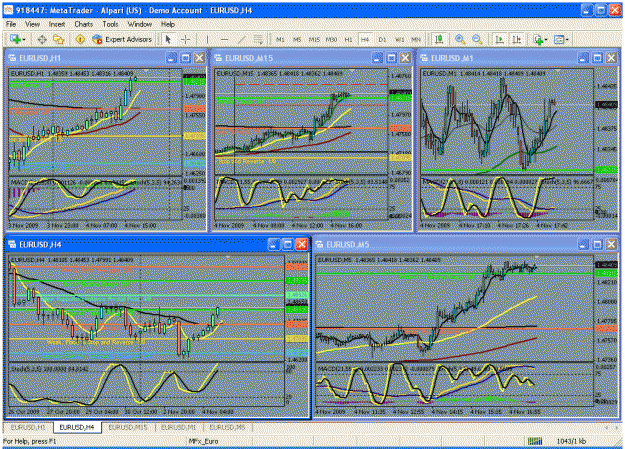The height and width of the screenshot is (449, 625).
Task: Click the Indicators list icon
Action: [538, 39]
